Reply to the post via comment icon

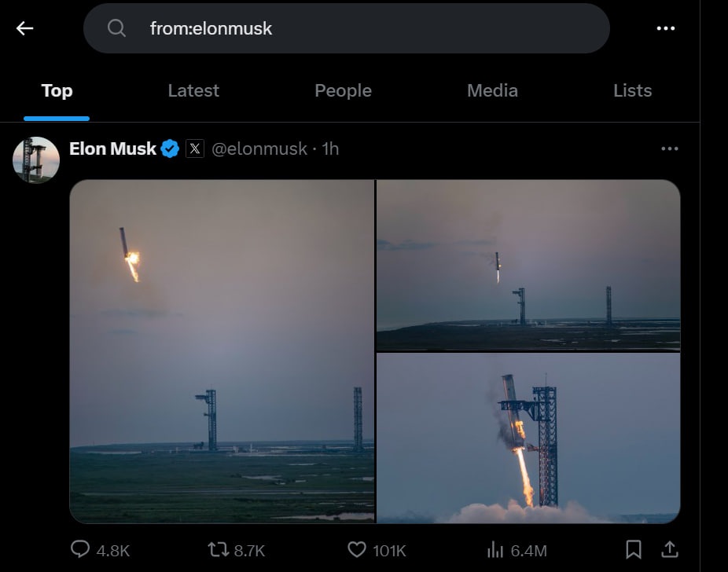tap(80, 549)
